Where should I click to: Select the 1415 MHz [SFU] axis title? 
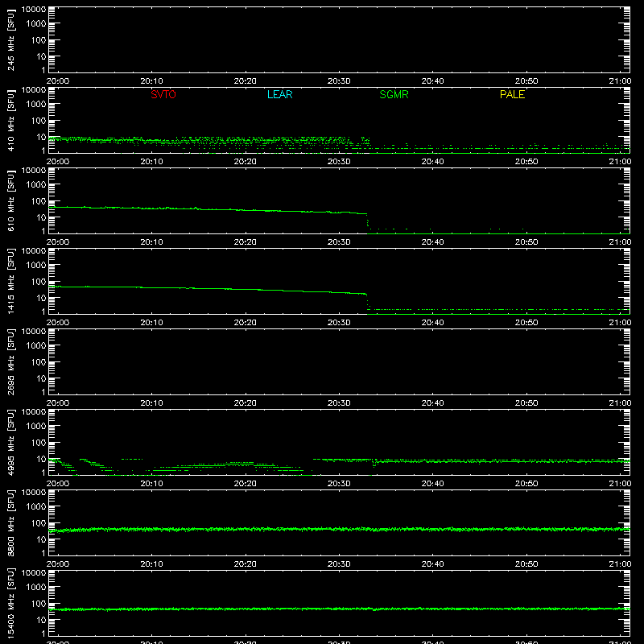click(10, 282)
